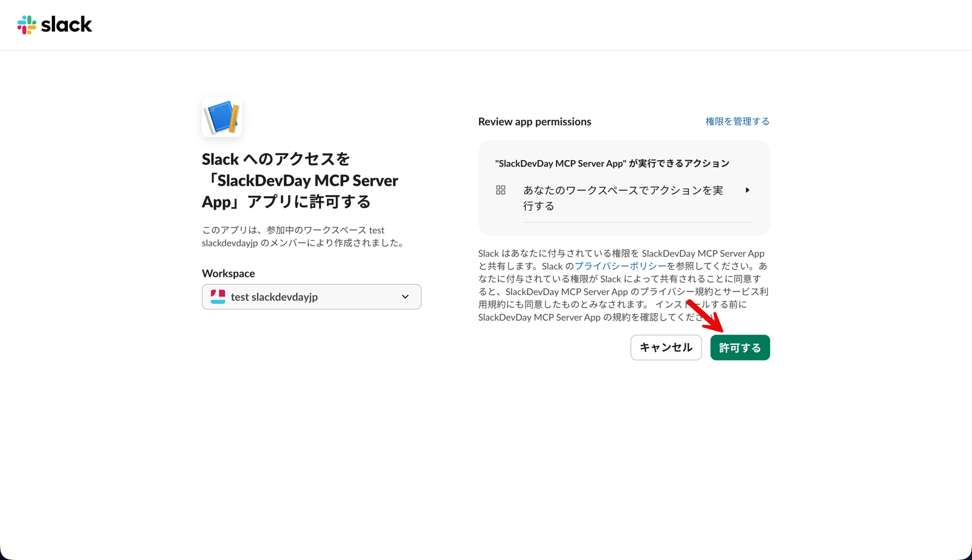Click the chevron arrow in the Workspace selector

point(405,296)
